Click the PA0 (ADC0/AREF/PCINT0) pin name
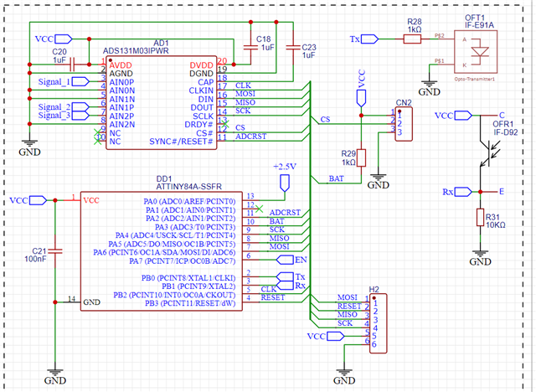Image resolution: width=536 pixels, height=392 pixels. [x=189, y=201]
